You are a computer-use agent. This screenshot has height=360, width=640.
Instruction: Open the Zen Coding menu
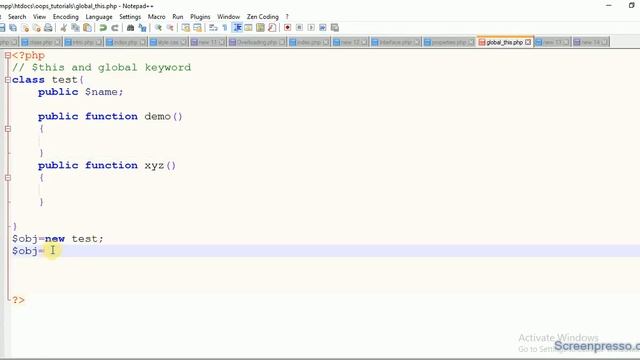point(262,17)
